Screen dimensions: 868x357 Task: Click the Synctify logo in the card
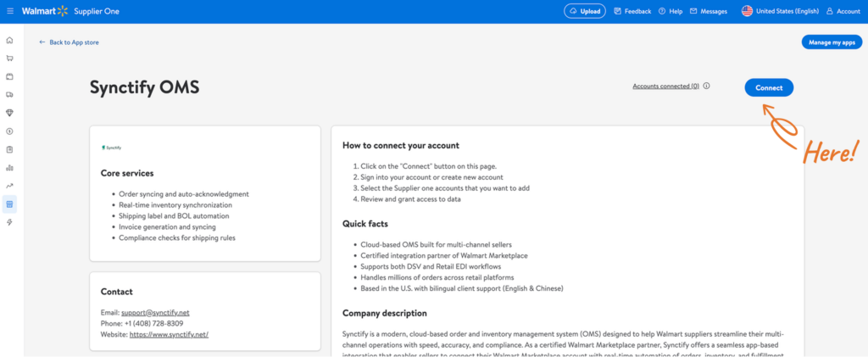pos(111,148)
